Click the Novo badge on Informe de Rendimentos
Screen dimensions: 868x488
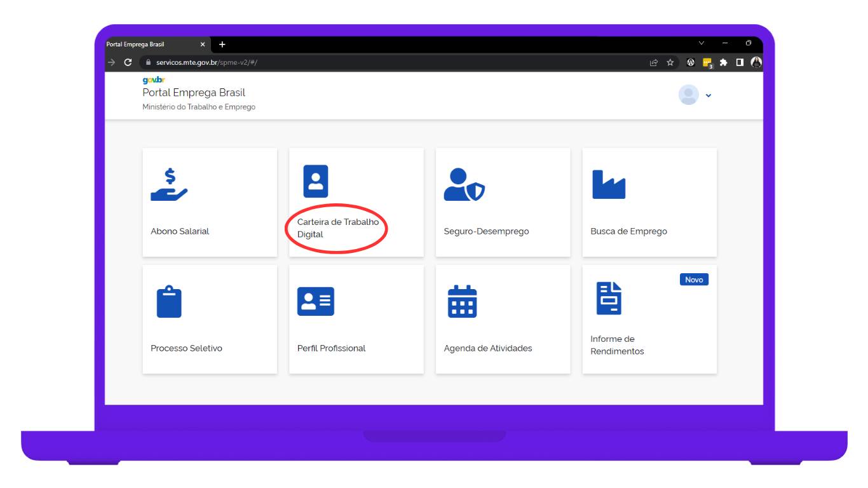(694, 280)
